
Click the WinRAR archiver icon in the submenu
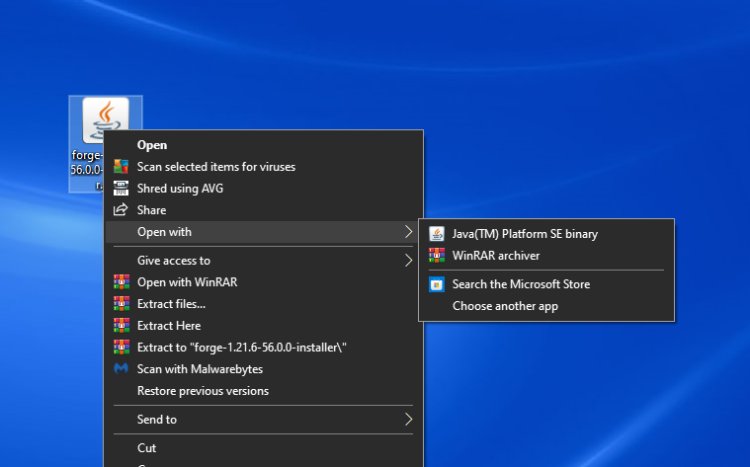(x=436, y=255)
